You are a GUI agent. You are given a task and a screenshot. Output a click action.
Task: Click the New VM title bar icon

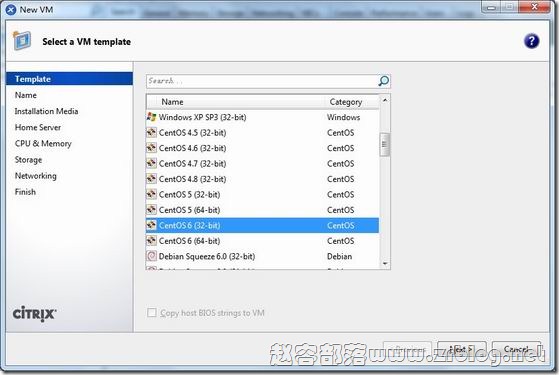[11, 10]
